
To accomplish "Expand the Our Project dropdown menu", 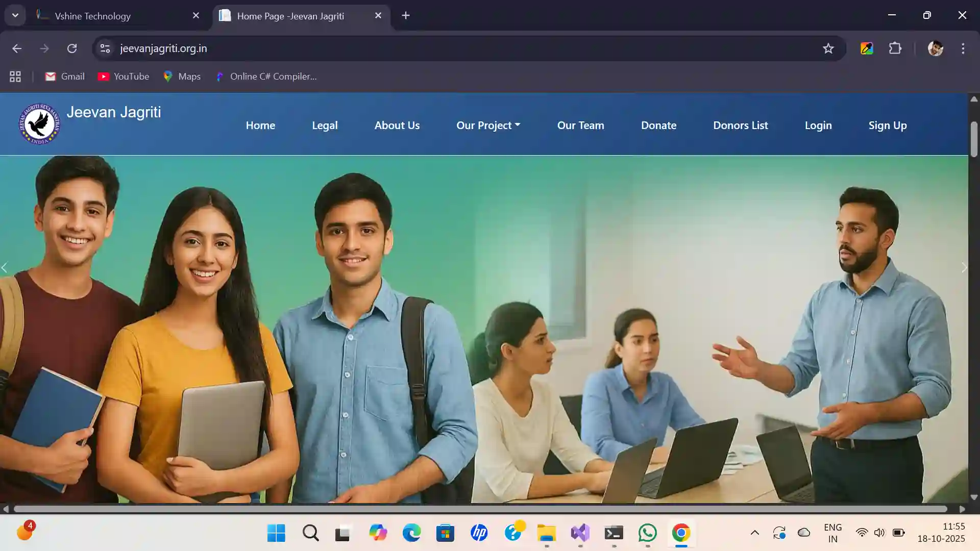I will (x=488, y=126).
